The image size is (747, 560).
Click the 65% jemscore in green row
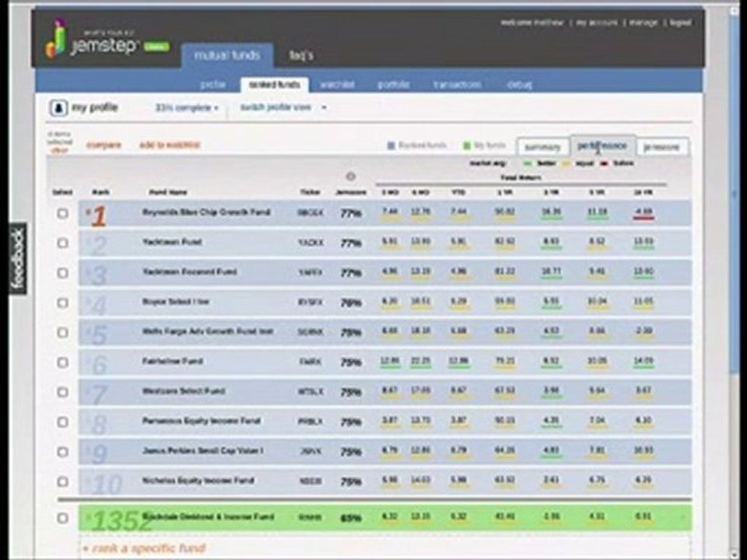click(351, 518)
